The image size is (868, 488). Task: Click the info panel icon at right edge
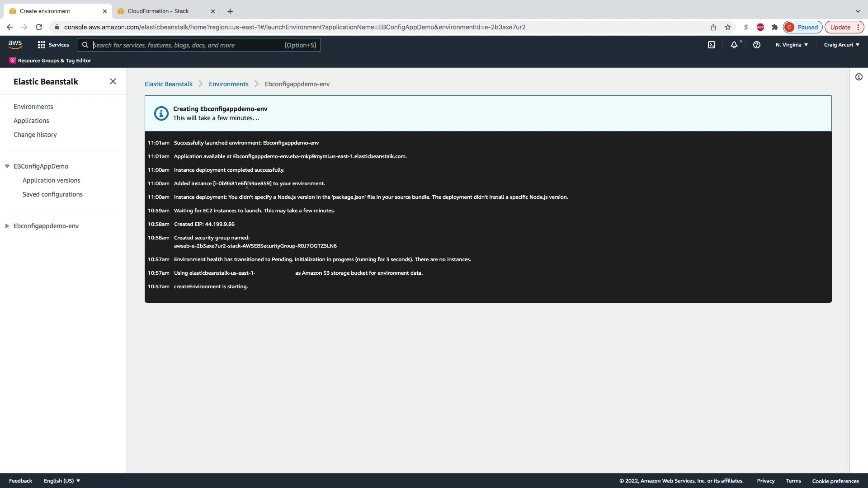tap(859, 77)
